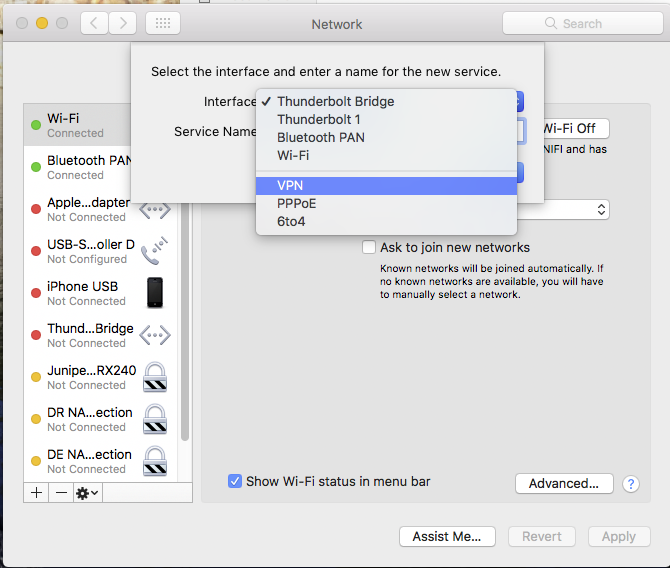
Task: Click the plus button to add service
Action: 37,493
